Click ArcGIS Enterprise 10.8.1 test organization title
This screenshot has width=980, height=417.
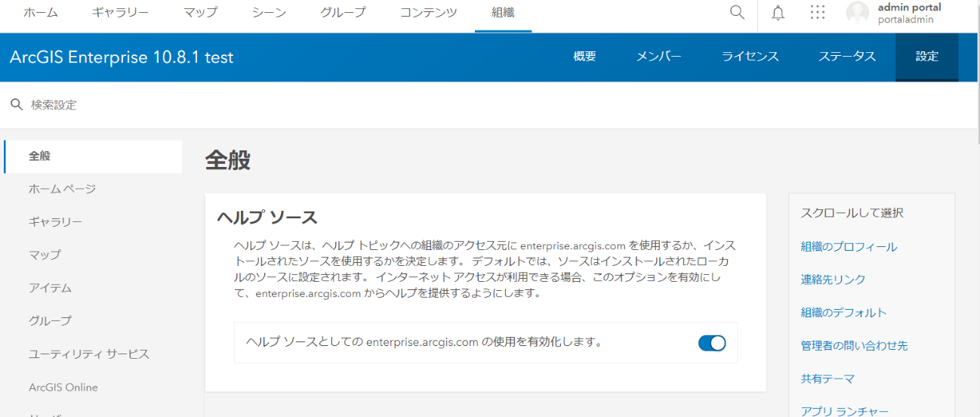(x=122, y=57)
